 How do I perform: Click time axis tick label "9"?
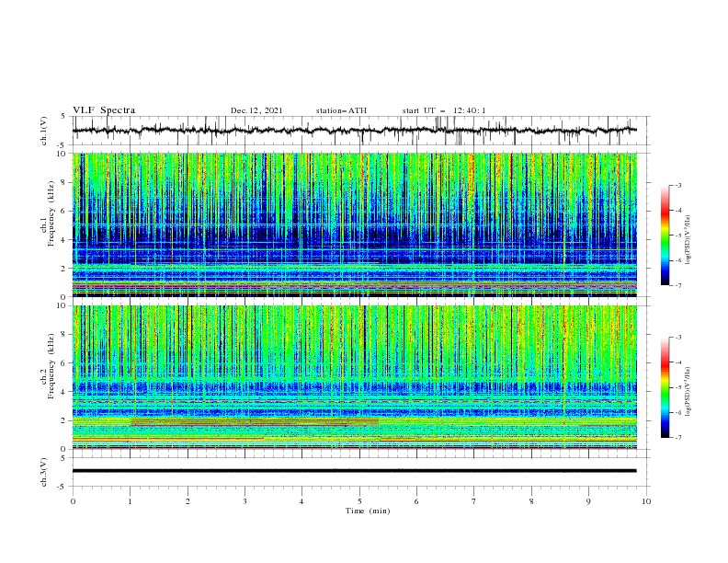pos(588,501)
